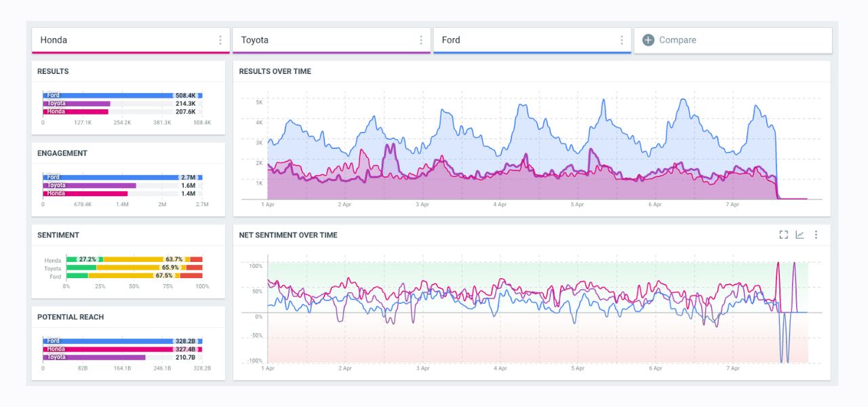
Task: Click the 327.4B Honda reach value
Action: (185, 349)
